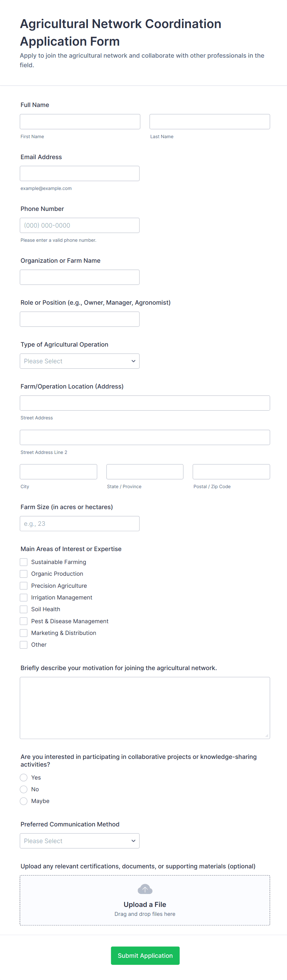Click into the Last Name field
The width and height of the screenshot is (287, 980).
[x=209, y=122]
